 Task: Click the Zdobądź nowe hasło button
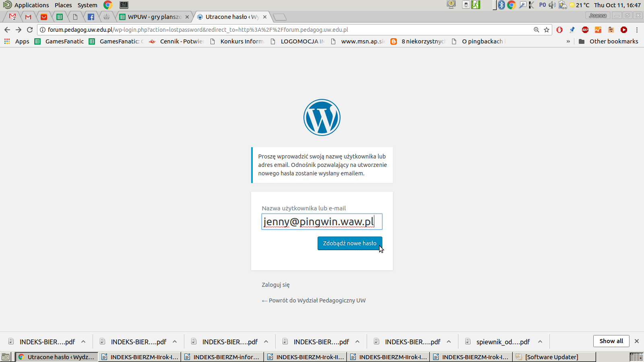pyautogui.click(x=350, y=243)
